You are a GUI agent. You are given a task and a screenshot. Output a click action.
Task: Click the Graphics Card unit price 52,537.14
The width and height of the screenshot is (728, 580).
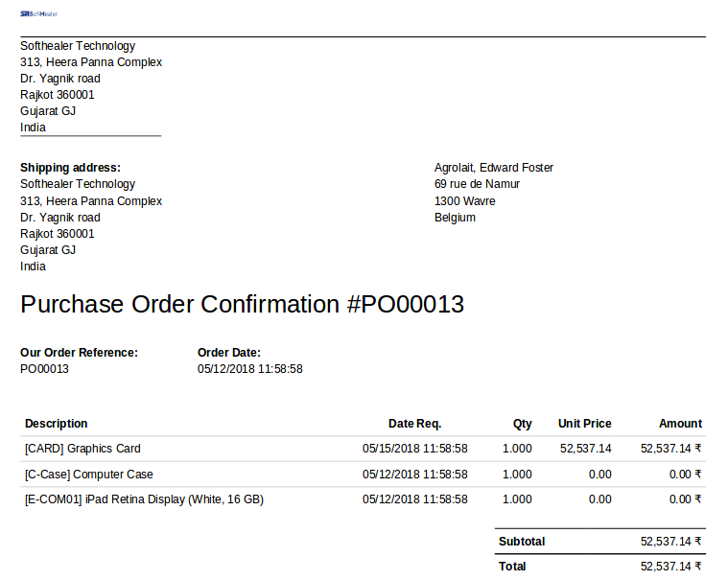(x=585, y=449)
